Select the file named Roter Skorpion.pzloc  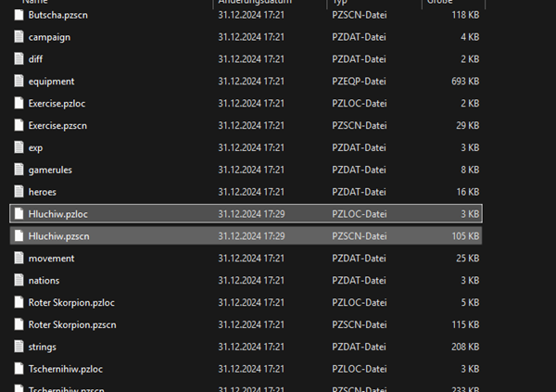(x=71, y=303)
